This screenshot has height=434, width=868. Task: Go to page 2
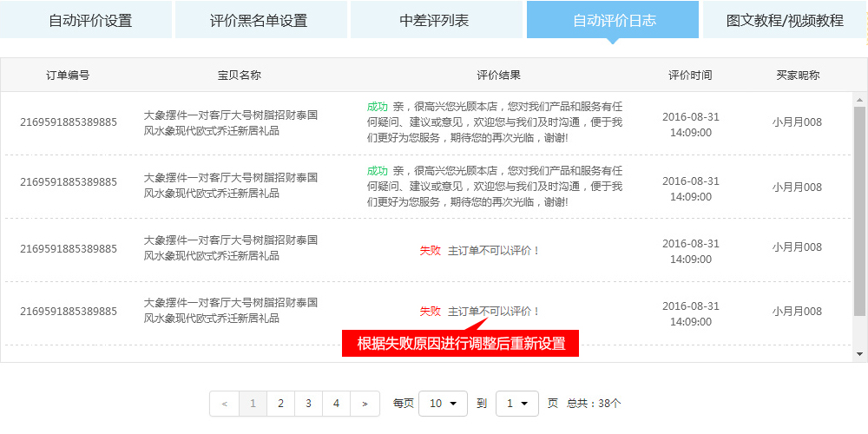[x=280, y=404]
